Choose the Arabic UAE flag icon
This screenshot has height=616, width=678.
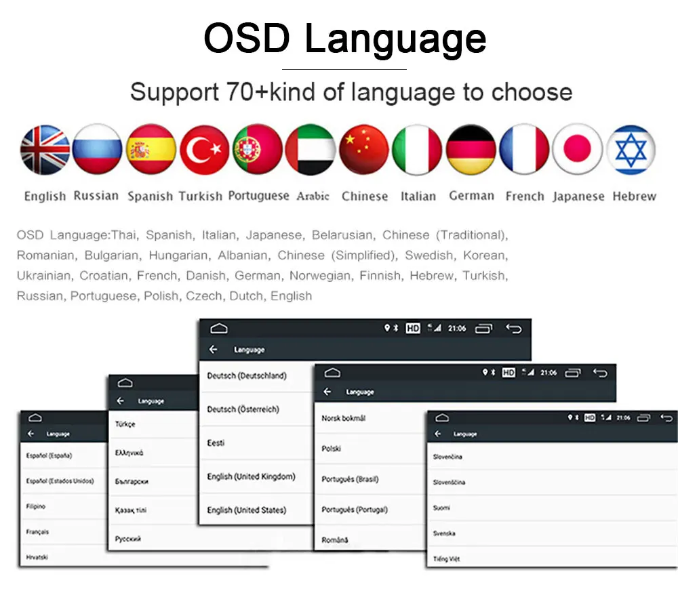point(311,150)
